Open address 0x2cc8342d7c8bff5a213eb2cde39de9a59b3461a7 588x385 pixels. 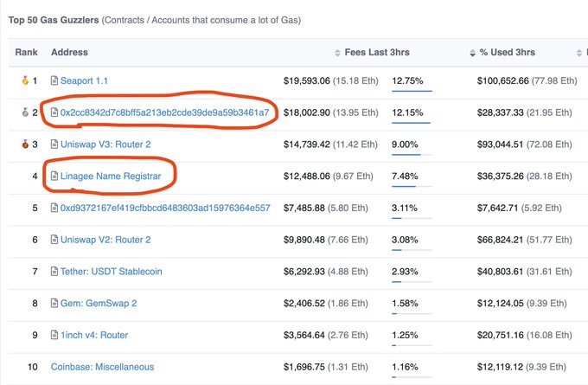tap(164, 112)
